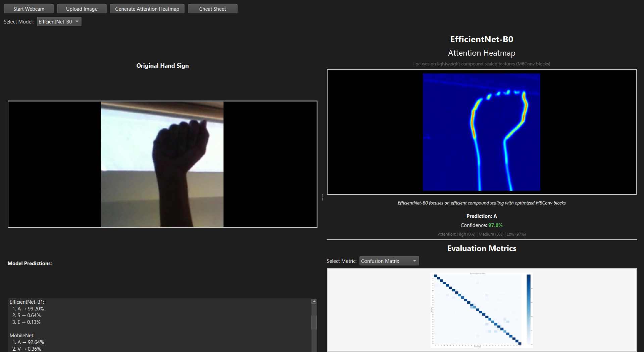
Task: Expand the Select Metric Confusion Matrix dropdown
Action: coord(389,261)
